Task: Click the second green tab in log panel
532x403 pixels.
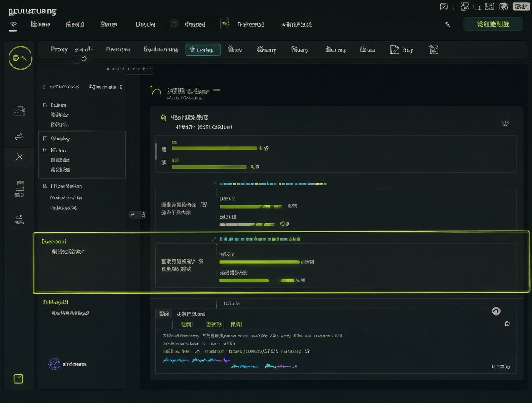Action: click(x=214, y=324)
